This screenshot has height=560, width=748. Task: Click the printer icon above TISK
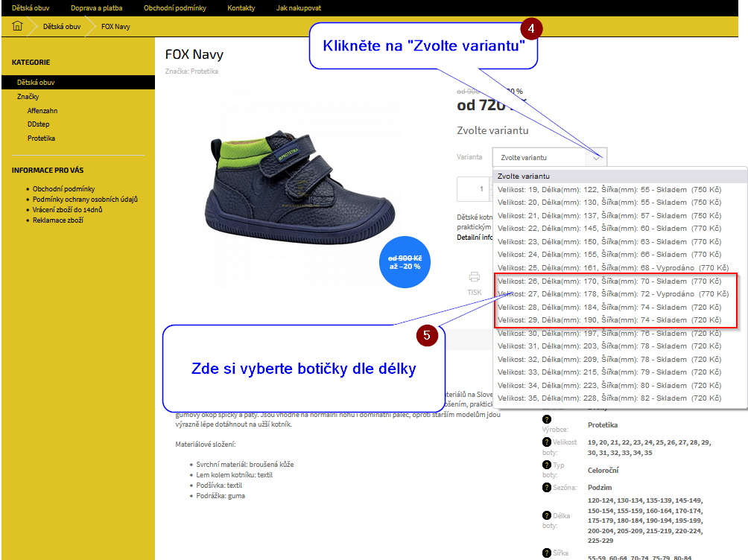pos(474,277)
